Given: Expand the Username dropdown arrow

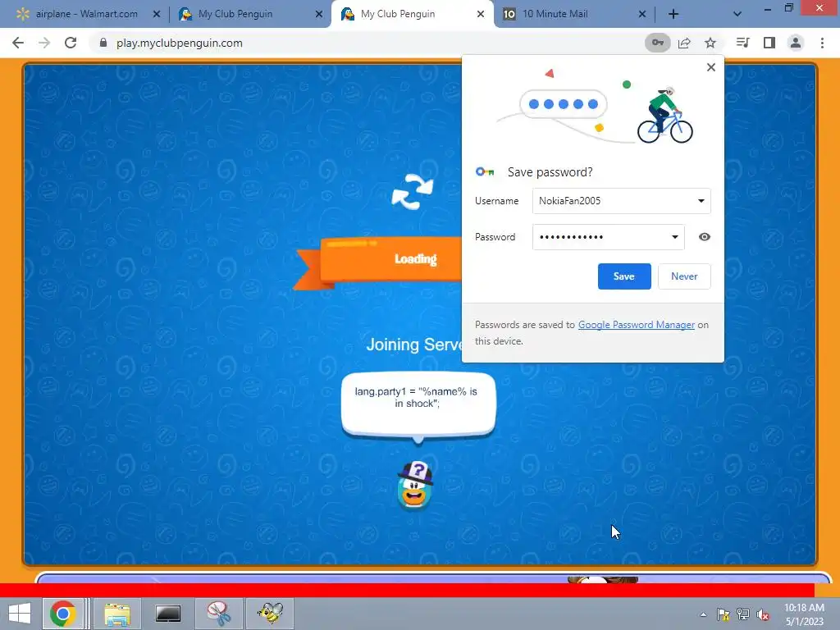Looking at the screenshot, I should (x=701, y=201).
